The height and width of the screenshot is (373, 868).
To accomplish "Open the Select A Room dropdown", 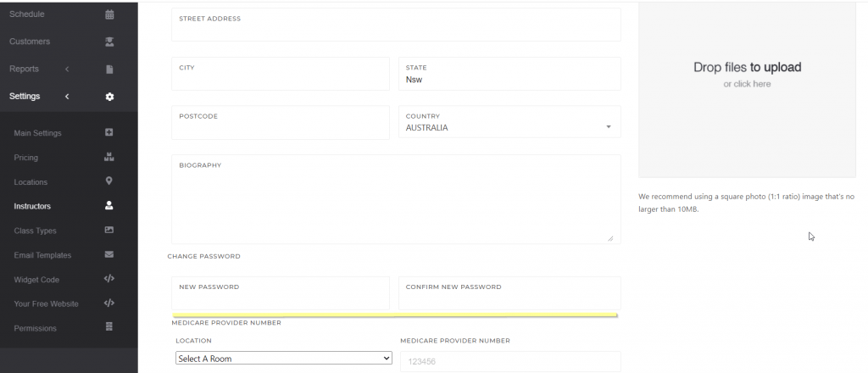I will pyautogui.click(x=283, y=359).
